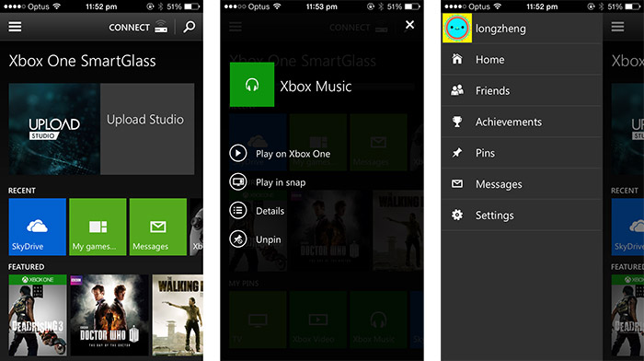The height and width of the screenshot is (361, 644).
Task: Tap the dimmed Xbox Video pin tile
Action: point(318,320)
